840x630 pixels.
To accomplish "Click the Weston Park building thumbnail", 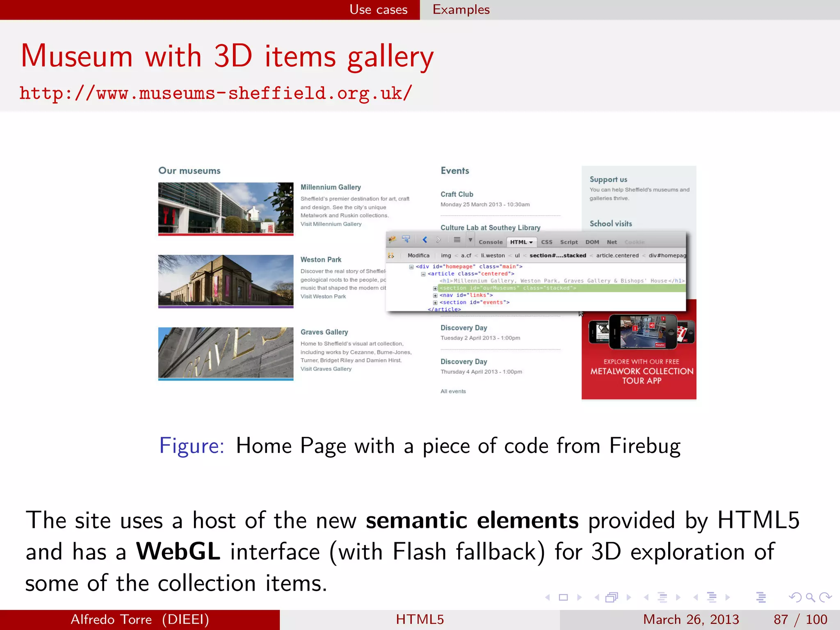I will (x=226, y=281).
